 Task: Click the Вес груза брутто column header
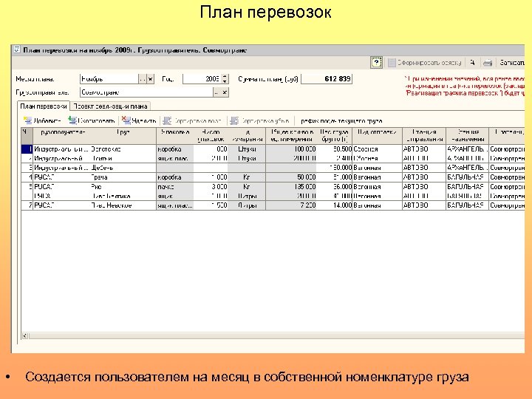pos(335,135)
